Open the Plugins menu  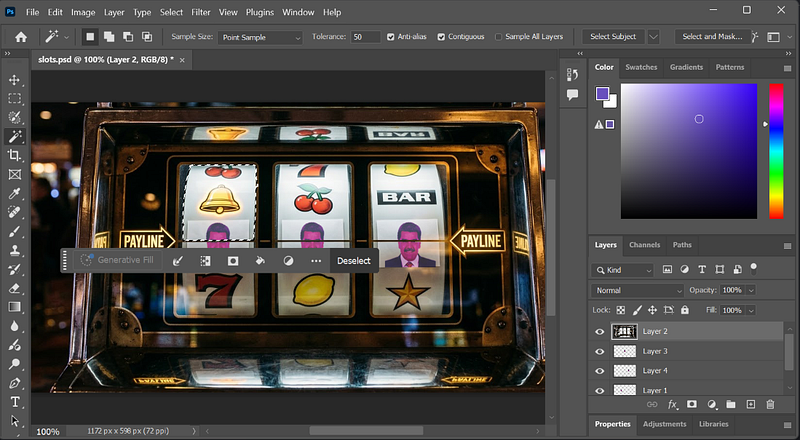click(260, 12)
